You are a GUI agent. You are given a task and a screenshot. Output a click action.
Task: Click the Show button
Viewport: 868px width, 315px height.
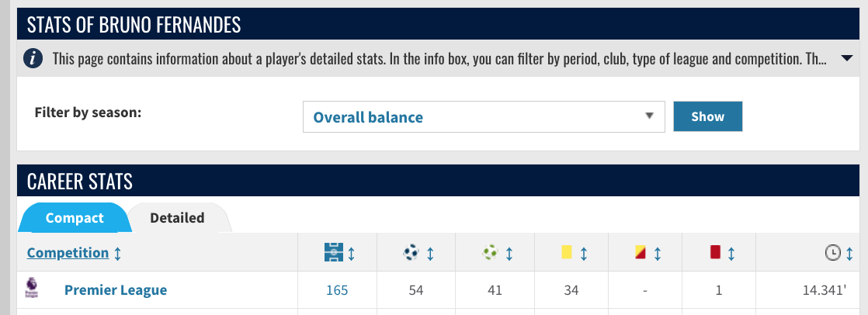pyautogui.click(x=707, y=116)
